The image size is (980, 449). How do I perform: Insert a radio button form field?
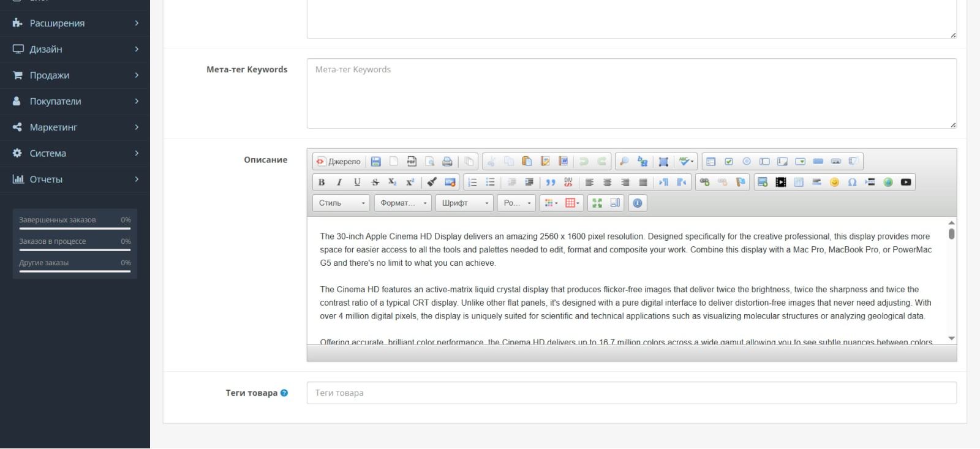[747, 162]
